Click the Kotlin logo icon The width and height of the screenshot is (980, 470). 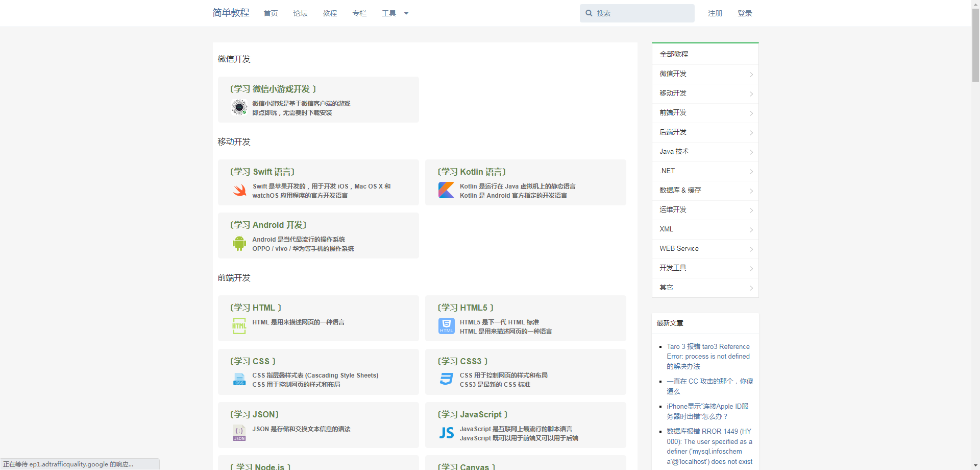(x=446, y=190)
